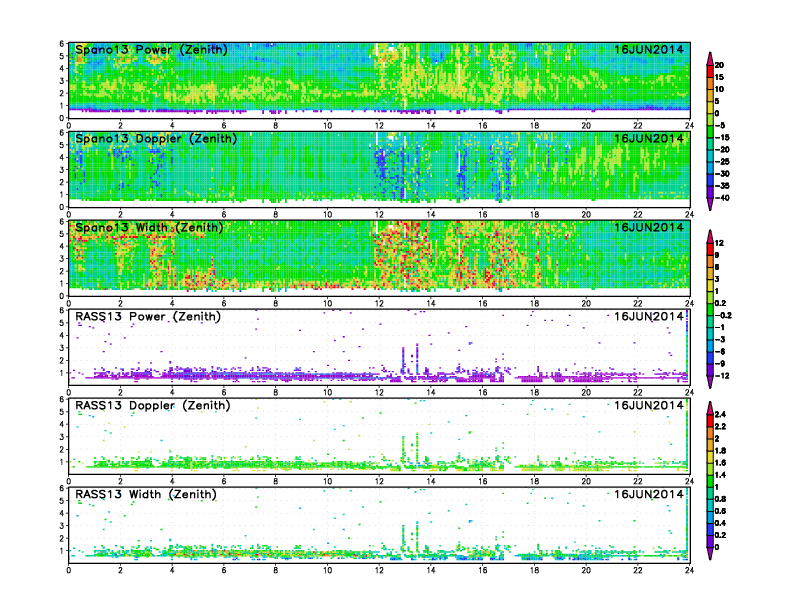Click the -40 label on the top colorbar
This screenshot has height=612, width=792.
722,198
